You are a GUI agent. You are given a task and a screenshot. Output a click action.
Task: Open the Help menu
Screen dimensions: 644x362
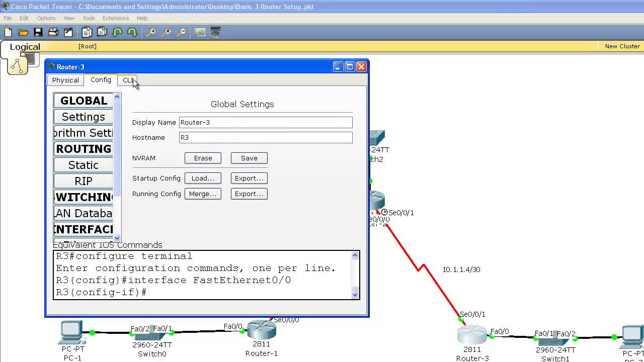pos(142,18)
